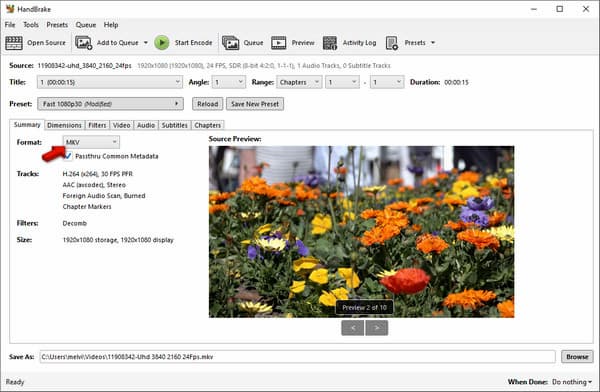
Task: Click the Duration 00:00:15 value
Action: 456,82
